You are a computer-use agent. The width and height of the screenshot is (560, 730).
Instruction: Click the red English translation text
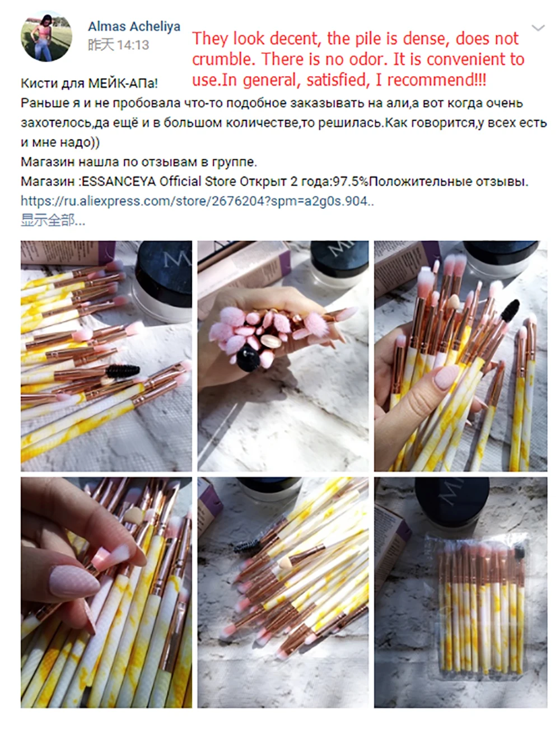tap(358, 59)
